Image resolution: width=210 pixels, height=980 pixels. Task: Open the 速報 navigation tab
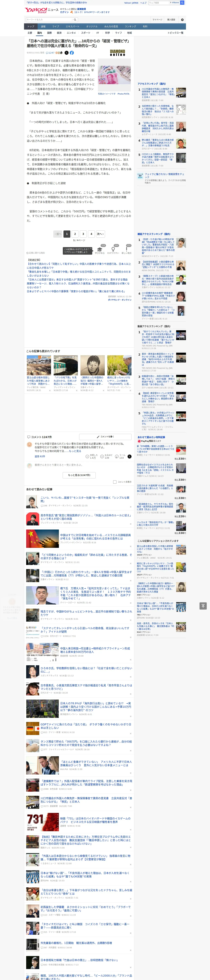coord(43,26)
